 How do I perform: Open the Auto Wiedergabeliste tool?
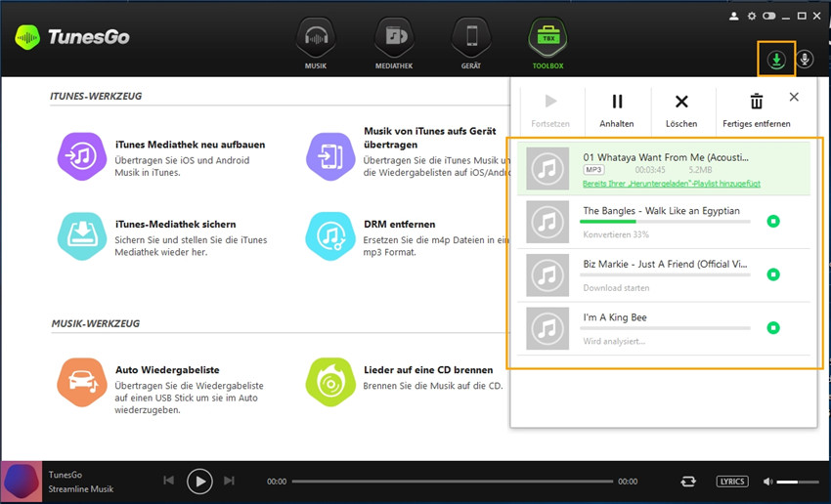pyautogui.click(x=84, y=380)
